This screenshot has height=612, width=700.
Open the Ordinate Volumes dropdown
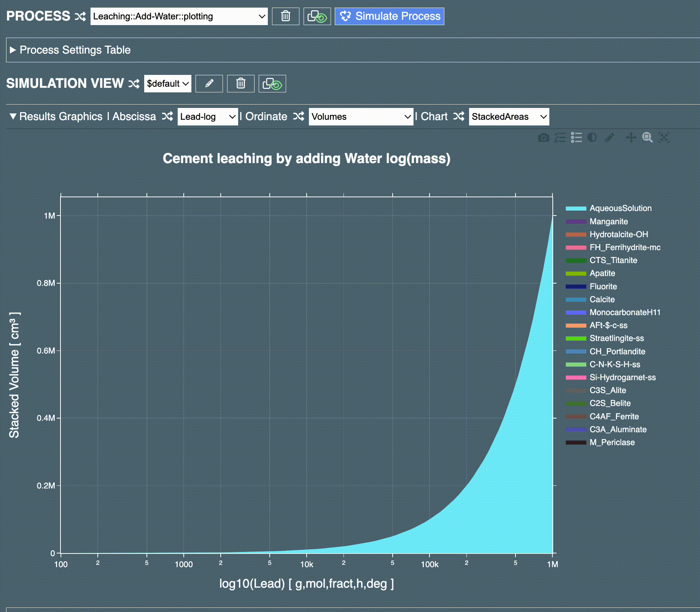click(x=361, y=117)
